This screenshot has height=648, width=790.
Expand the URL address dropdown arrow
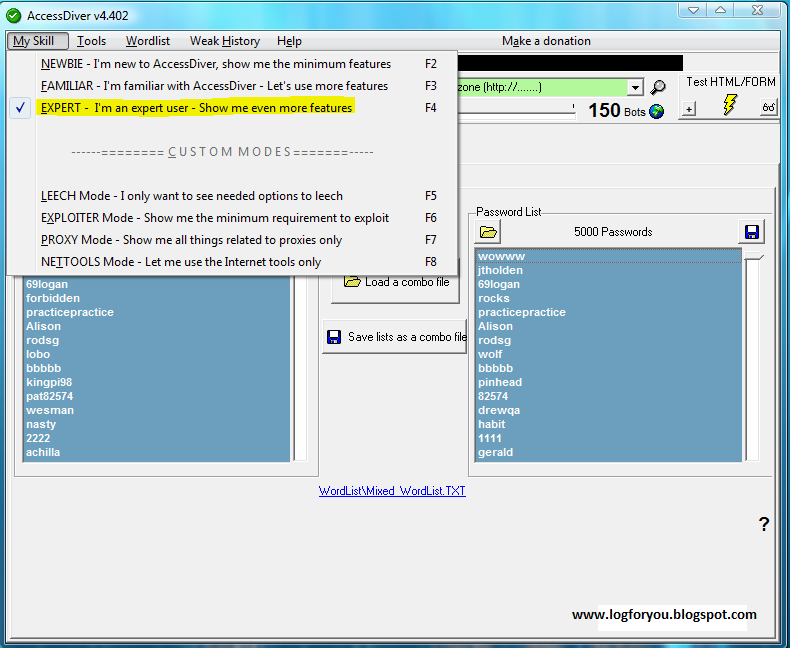635,87
